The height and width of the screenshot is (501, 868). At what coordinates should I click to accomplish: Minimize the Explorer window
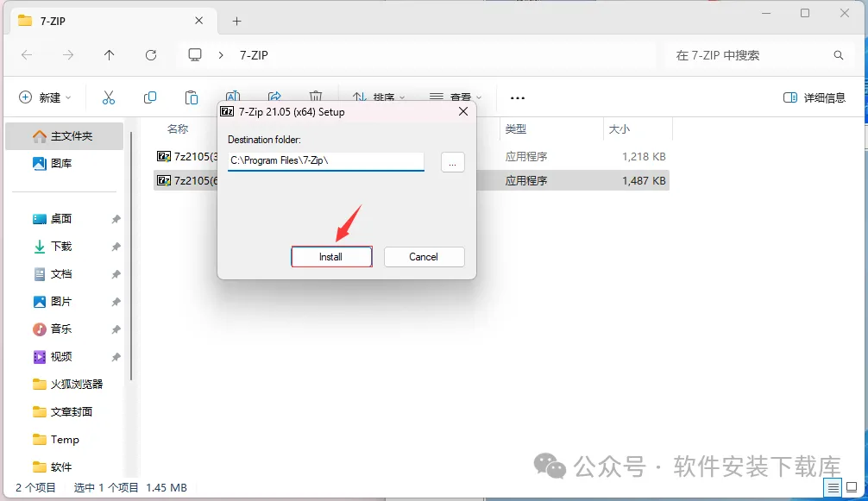pos(766,13)
